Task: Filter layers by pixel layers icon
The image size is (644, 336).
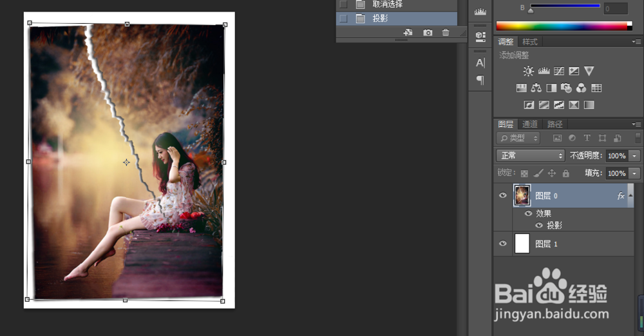Action: pyautogui.click(x=557, y=138)
